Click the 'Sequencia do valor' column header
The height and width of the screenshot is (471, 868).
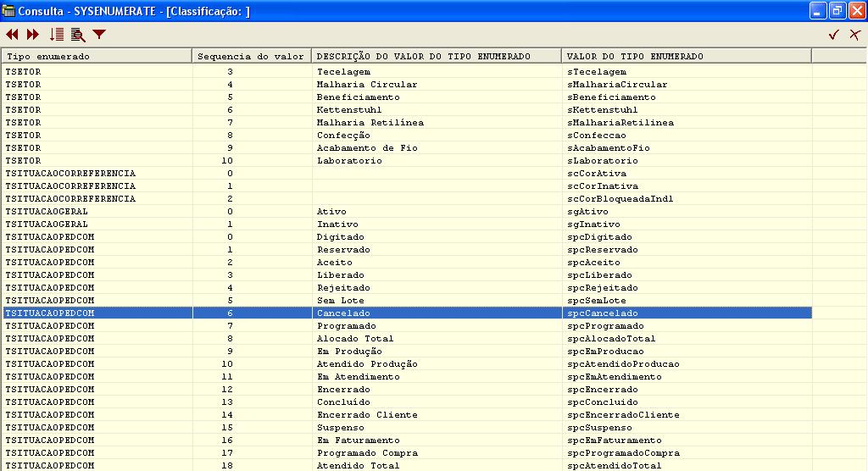[x=251, y=56]
